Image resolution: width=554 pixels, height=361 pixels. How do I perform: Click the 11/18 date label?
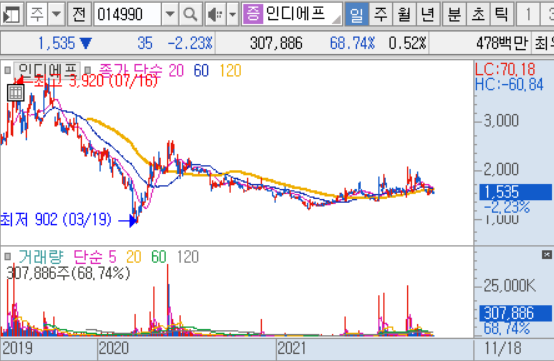tap(503, 348)
